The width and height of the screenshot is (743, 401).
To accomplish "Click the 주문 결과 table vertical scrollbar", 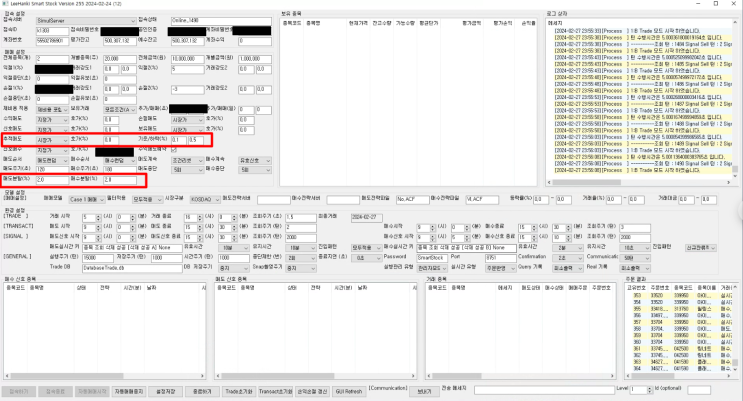I will (735, 328).
